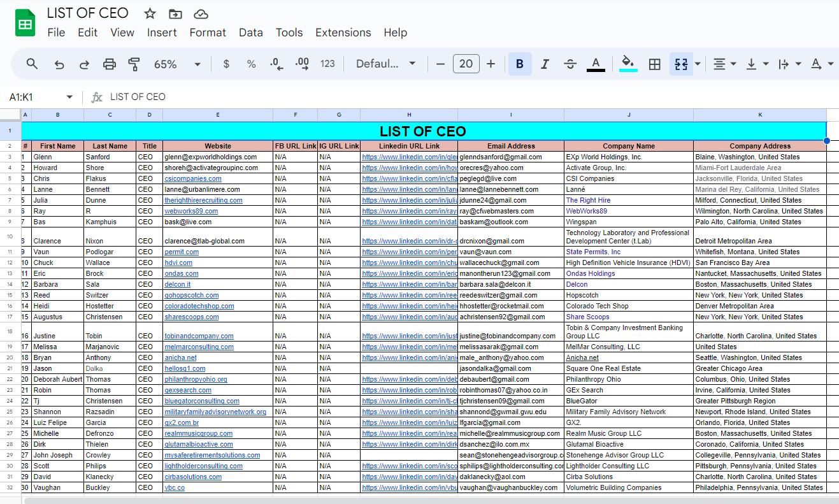The height and width of the screenshot is (504, 839).
Task: Open the font family Default dropdown
Action: click(x=385, y=64)
